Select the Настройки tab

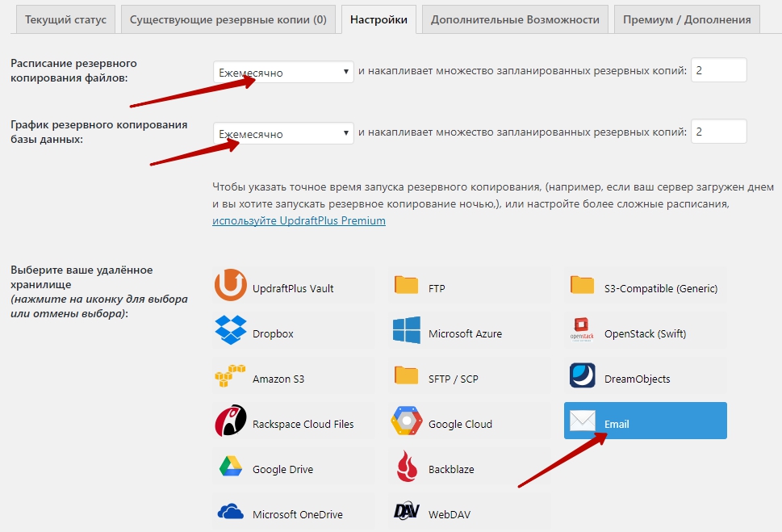(378, 19)
